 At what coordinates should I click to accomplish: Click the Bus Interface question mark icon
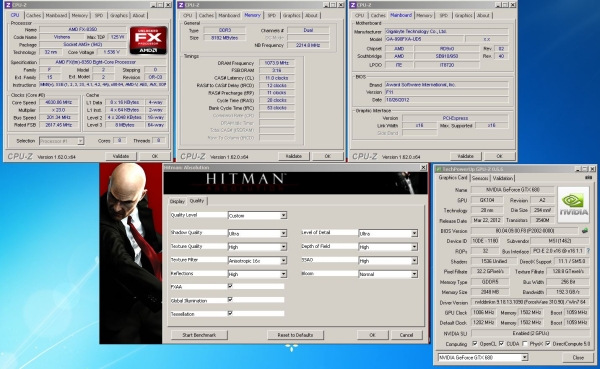[x=588, y=251]
